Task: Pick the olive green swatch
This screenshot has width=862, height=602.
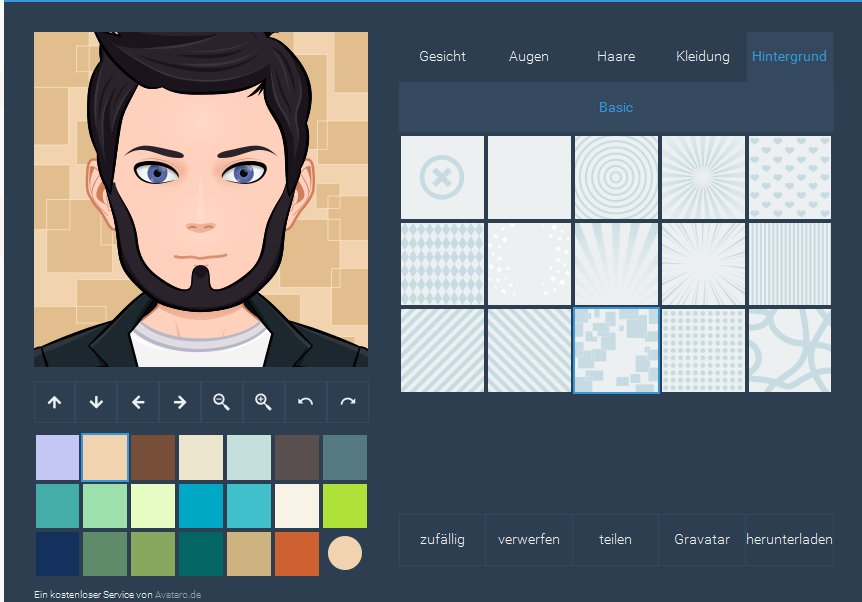Action: pyautogui.click(x=153, y=554)
